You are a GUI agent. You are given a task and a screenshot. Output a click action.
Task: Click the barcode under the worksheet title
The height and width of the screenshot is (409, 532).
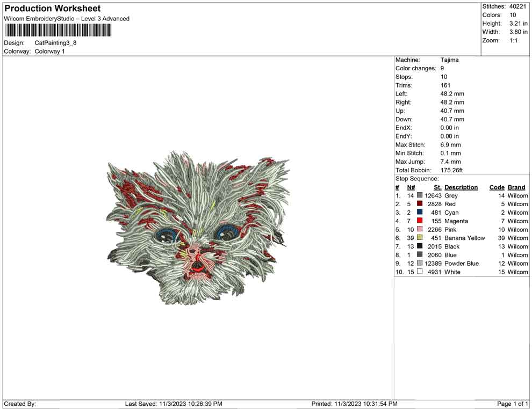[x=59, y=30]
